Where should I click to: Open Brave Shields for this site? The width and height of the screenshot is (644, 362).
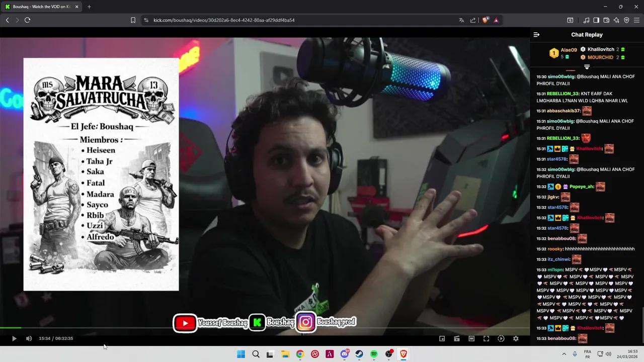coord(485,20)
